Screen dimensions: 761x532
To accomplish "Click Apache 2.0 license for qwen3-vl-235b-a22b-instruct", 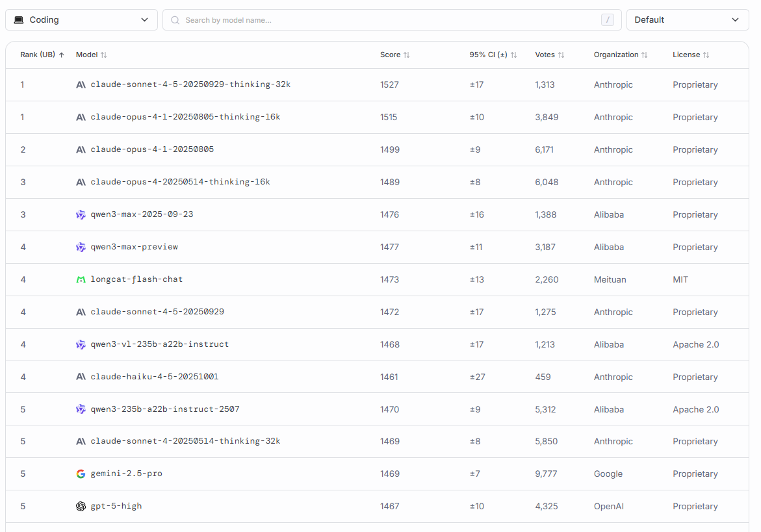I will pos(696,345).
